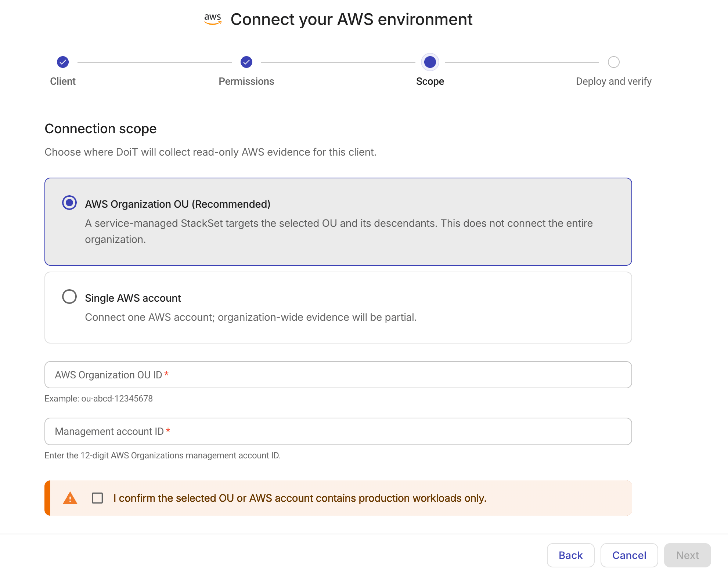Select the AWS Organization OU radio button

(69, 203)
